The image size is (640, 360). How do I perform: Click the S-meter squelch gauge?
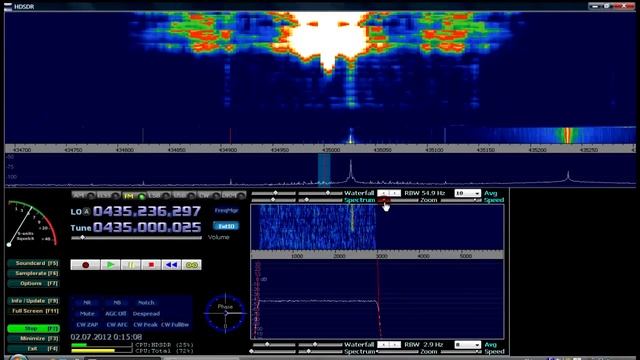[x=32, y=224]
